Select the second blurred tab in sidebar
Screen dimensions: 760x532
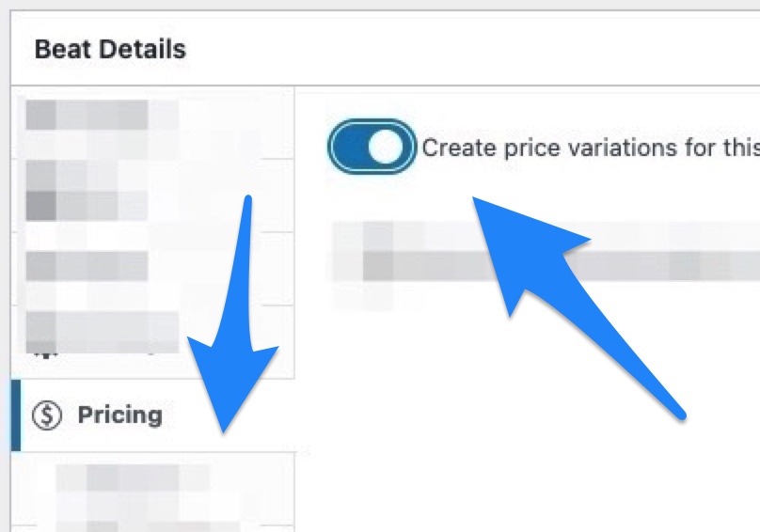[x=152, y=196]
